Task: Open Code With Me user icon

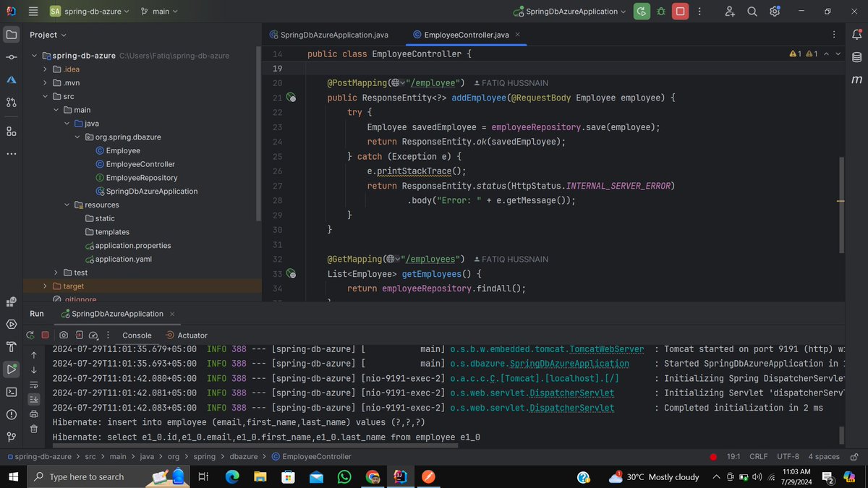Action: (730, 12)
